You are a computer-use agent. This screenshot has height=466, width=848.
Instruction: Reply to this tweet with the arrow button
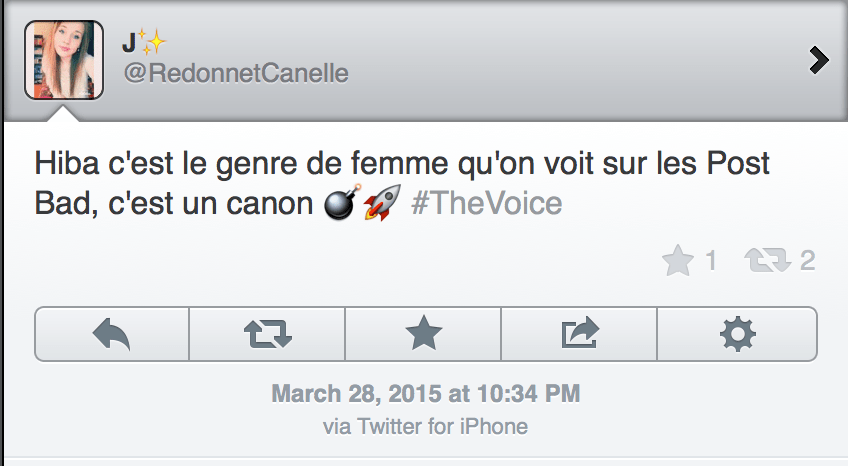pyautogui.click(x=111, y=333)
